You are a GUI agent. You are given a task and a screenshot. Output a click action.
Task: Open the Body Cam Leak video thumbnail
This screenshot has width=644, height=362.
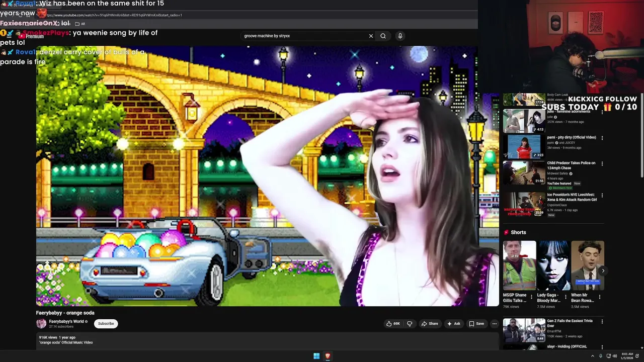pos(524,99)
